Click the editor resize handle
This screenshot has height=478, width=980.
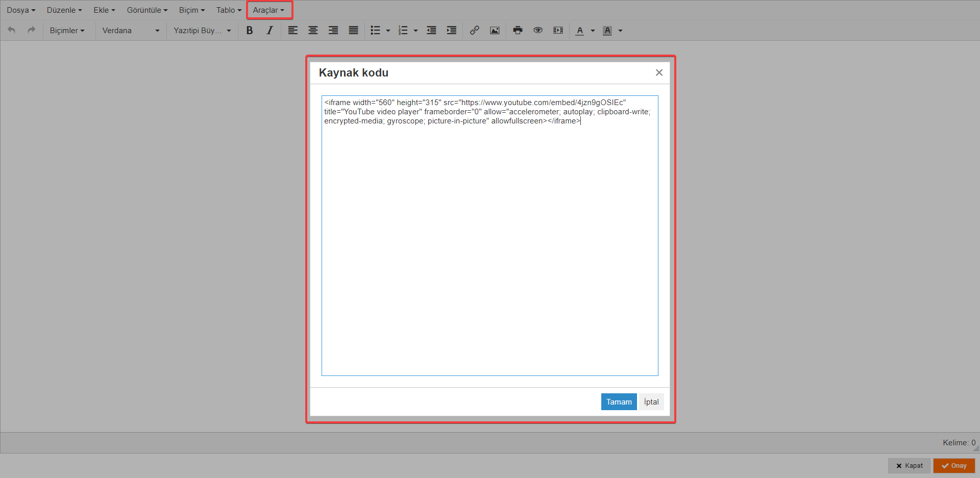(x=976, y=449)
